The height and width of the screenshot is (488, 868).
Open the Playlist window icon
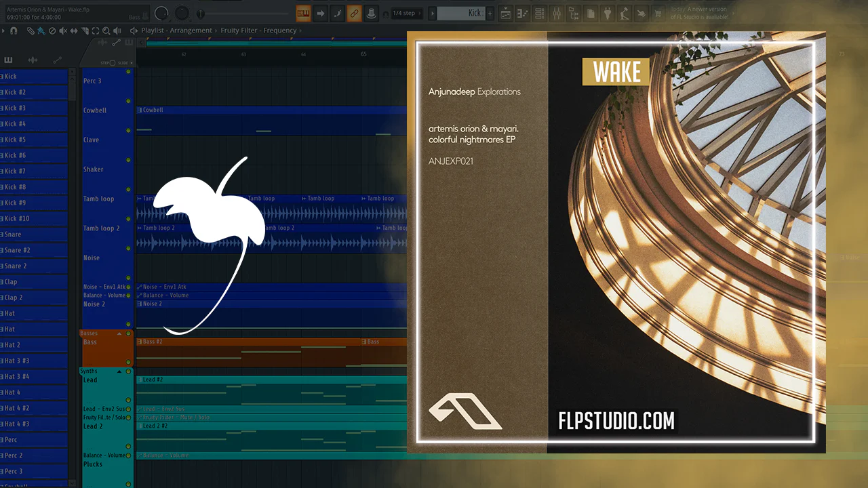click(506, 13)
